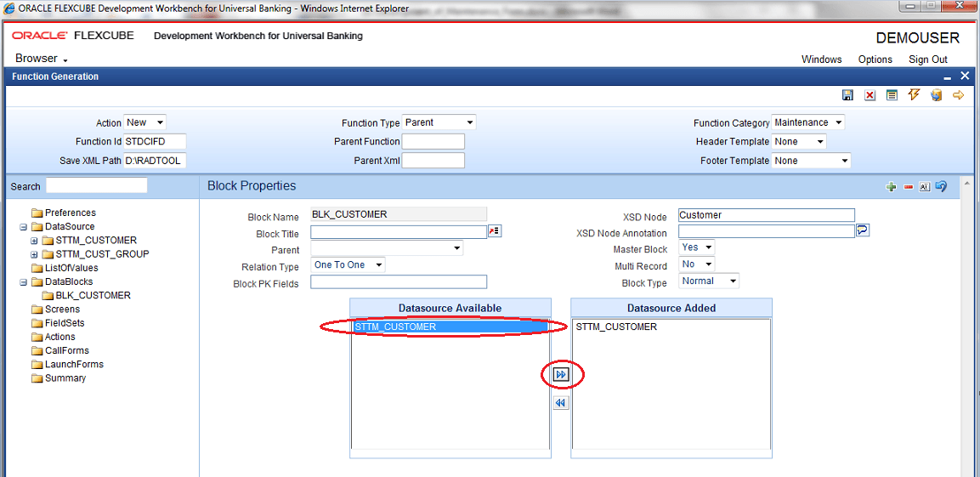Select STTM_CUSTOMER in Datasource Available list
This screenshot has height=477, width=980.
[450, 327]
